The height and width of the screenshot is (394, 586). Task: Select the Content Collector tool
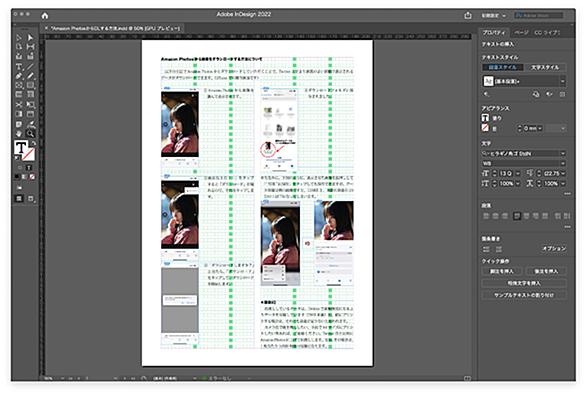coord(19,56)
